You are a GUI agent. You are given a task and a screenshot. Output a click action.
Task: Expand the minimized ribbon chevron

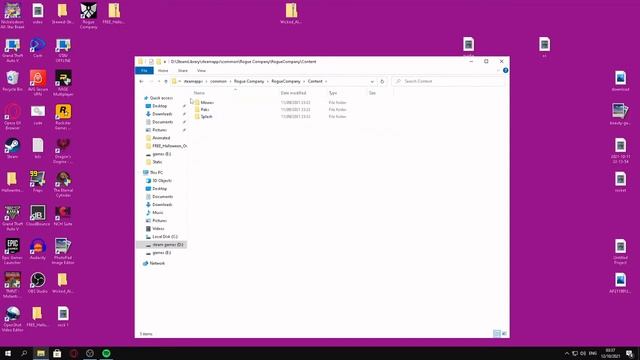498,71
